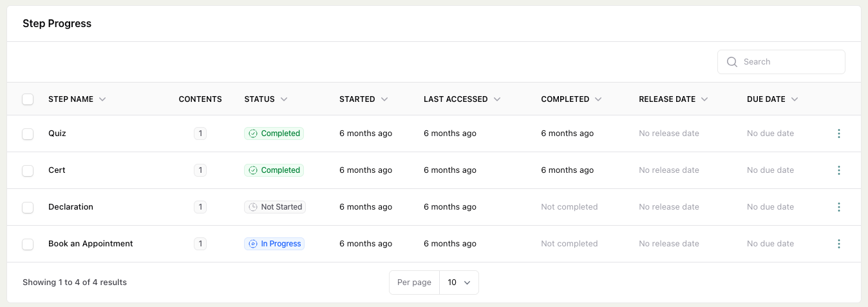Sort by the Started column
This screenshot has height=307, width=868.
364,99
